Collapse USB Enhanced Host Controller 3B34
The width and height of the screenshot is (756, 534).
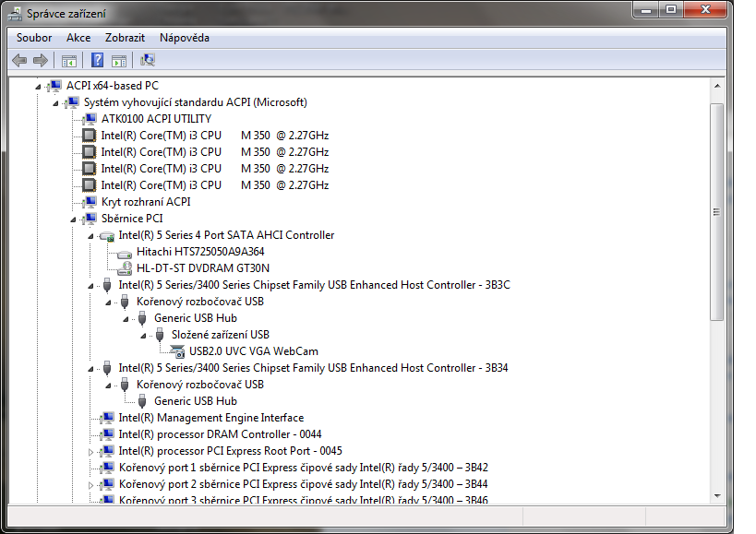(90, 369)
